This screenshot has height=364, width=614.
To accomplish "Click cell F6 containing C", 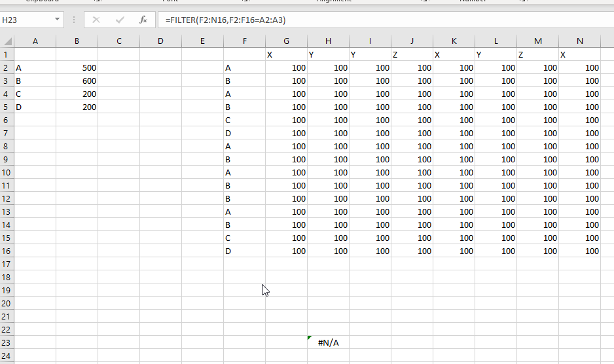I will click(245, 120).
